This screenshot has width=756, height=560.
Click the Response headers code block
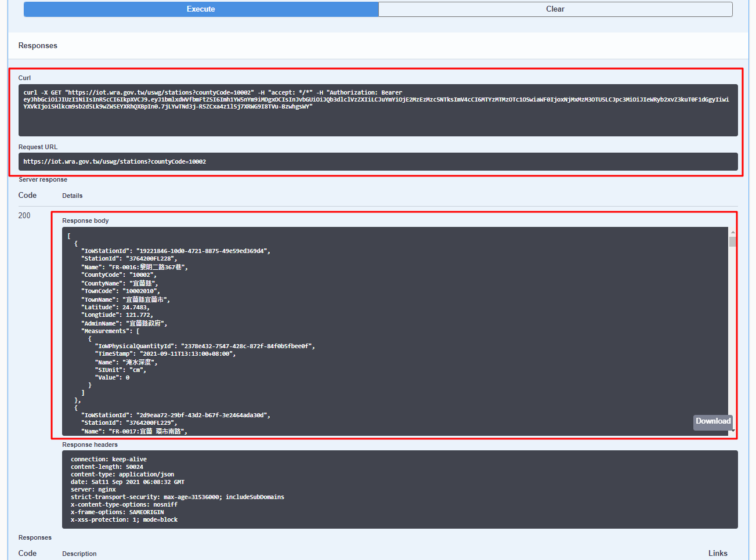(400, 489)
